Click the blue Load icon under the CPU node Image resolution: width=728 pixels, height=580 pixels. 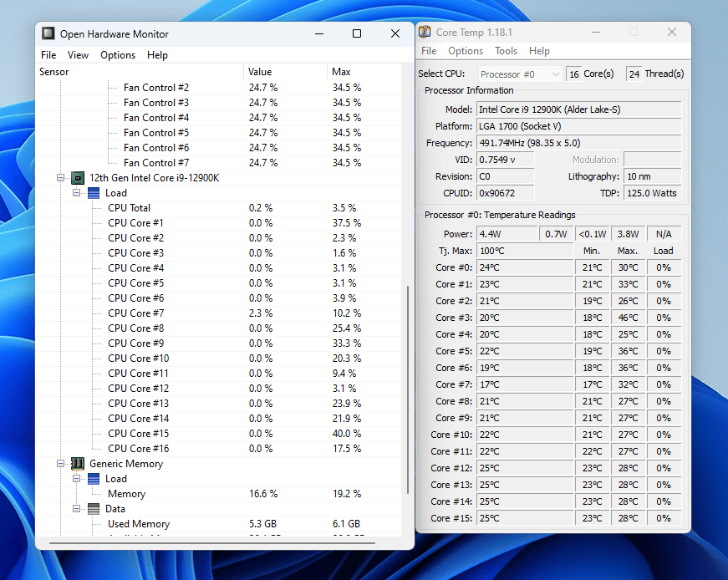point(94,192)
